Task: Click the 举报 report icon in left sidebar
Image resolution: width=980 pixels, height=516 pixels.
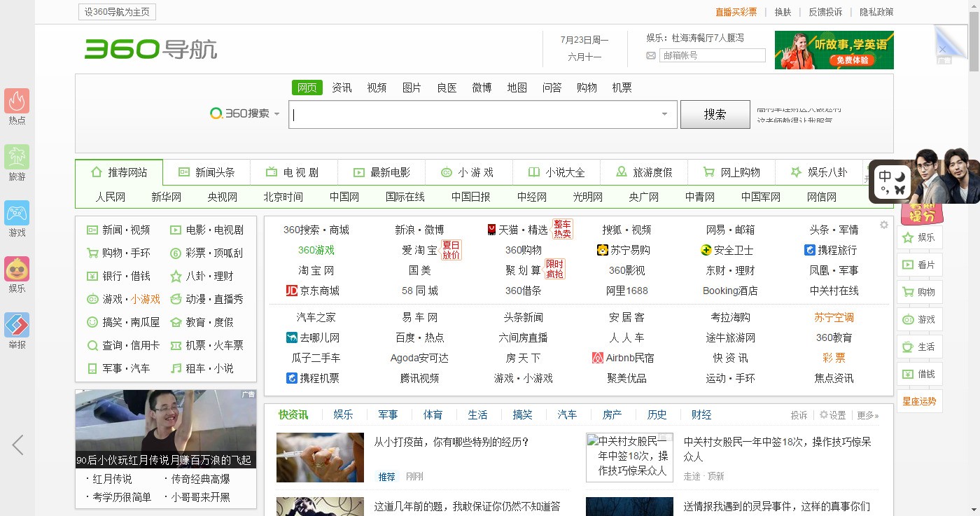Action: pos(16,325)
